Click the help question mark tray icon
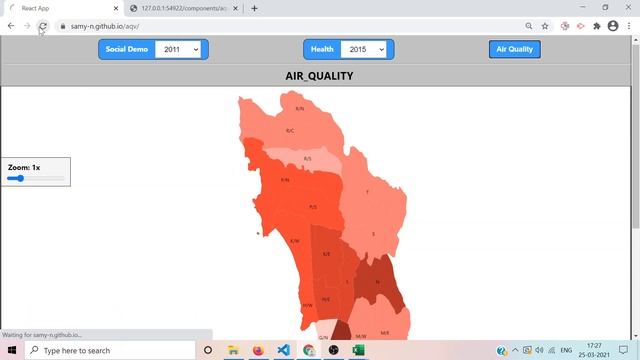This screenshot has height=360, width=640. 502,350
